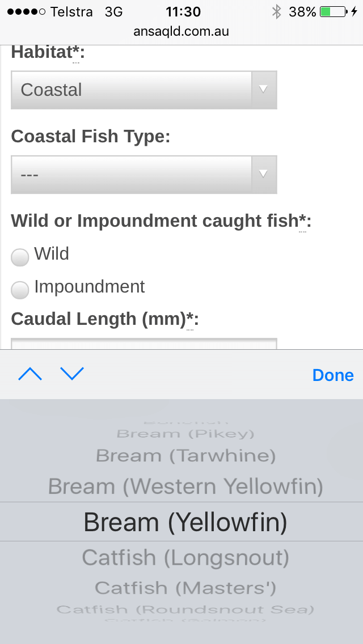Tap the next field down arrow
The width and height of the screenshot is (363, 644).
(72, 374)
